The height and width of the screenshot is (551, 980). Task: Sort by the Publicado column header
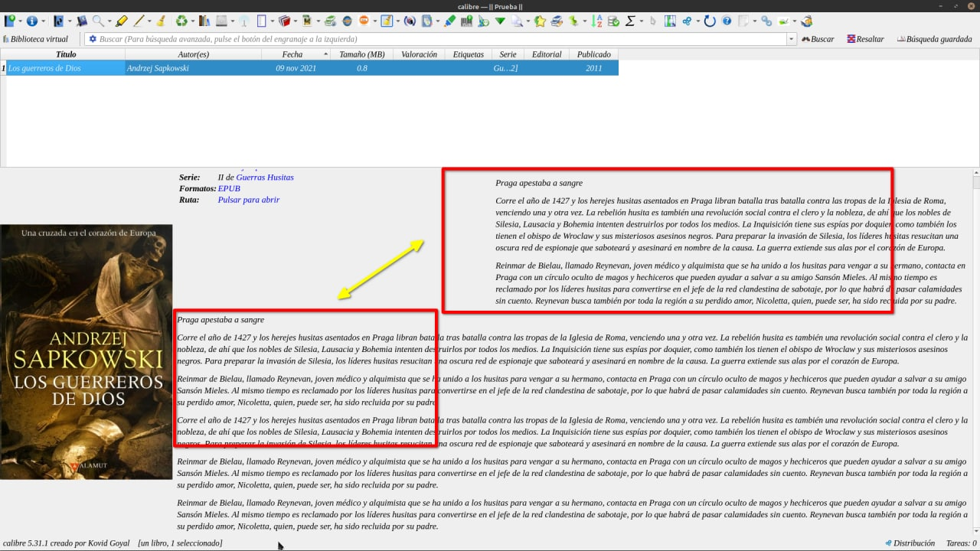click(594, 54)
